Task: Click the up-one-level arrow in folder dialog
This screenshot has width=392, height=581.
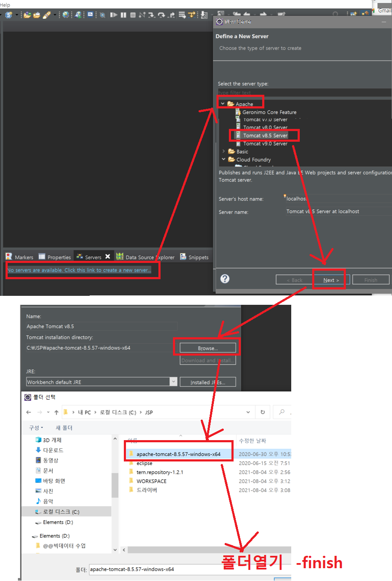Action: pyautogui.click(x=56, y=412)
